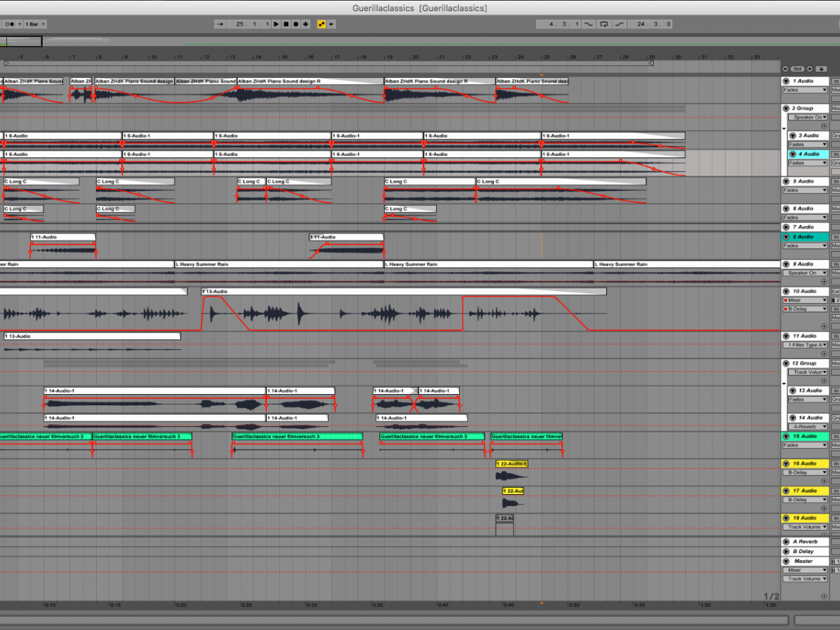Open Mixer device chooser on 10 Audio
This screenshot has height=630, width=840.
pos(805,300)
